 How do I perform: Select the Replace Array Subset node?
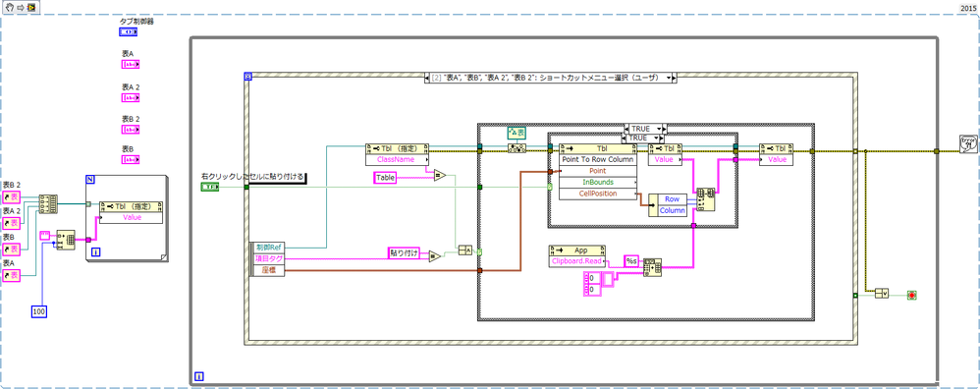coord(706,200)
